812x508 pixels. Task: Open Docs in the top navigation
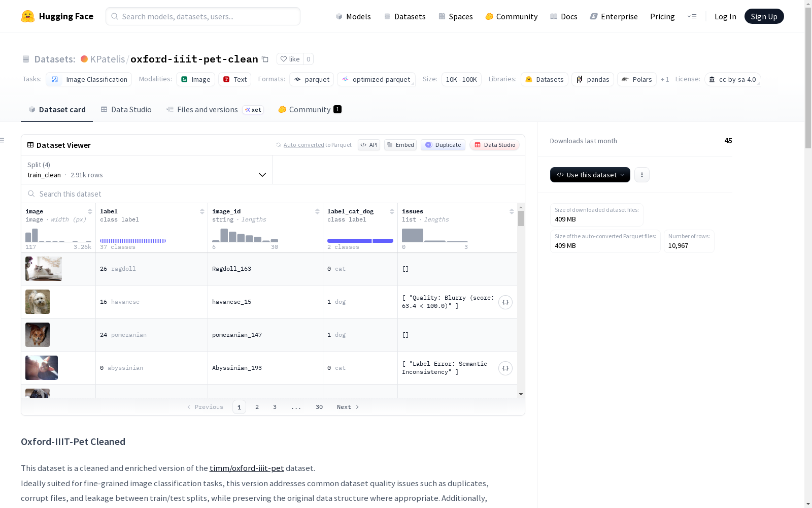click(x=564, y=16)
